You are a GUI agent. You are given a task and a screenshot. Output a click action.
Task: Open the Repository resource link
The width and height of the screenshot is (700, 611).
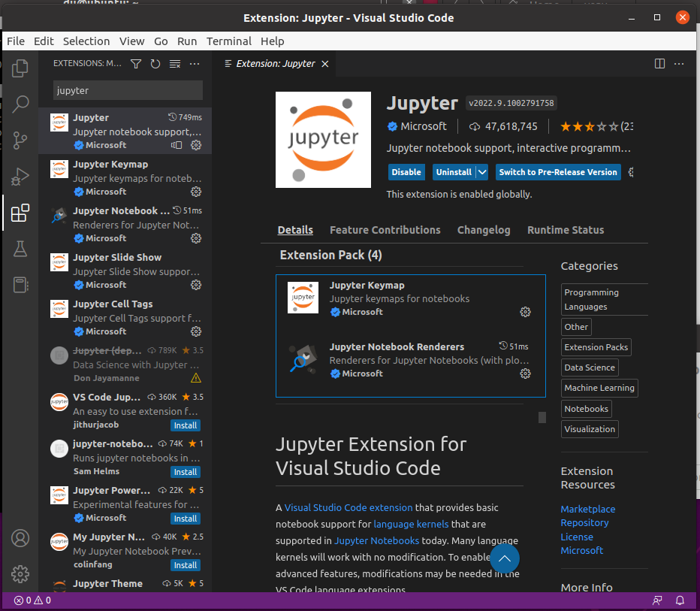pyautogui.click(x=584, y=522)
